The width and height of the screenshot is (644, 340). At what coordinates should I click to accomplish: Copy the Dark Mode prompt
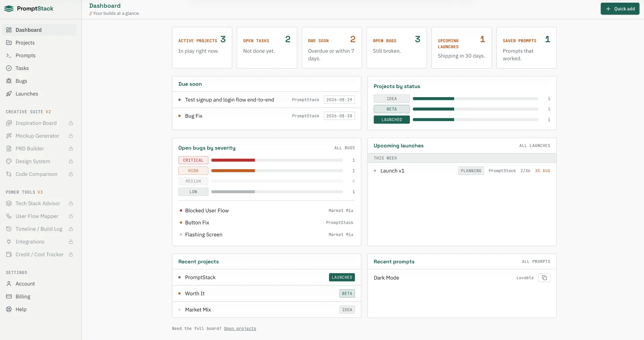click(x=544, y=278)
